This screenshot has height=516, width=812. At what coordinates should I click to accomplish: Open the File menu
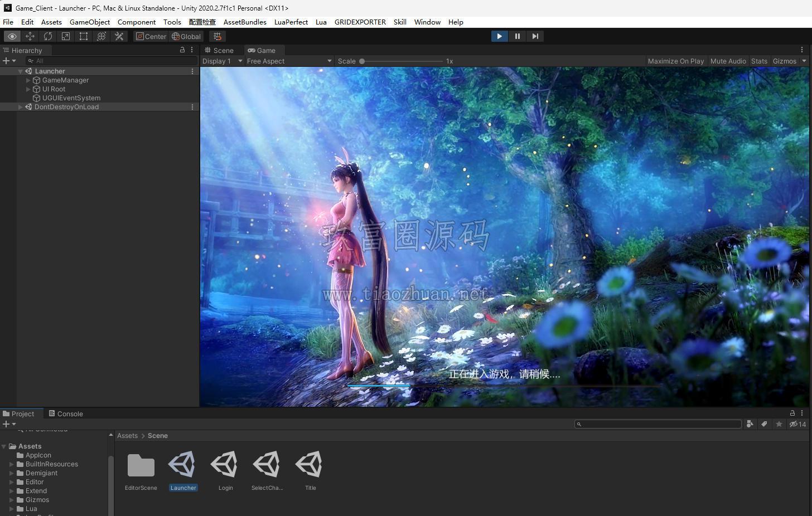pyautogui.click(x=8, y=22)
